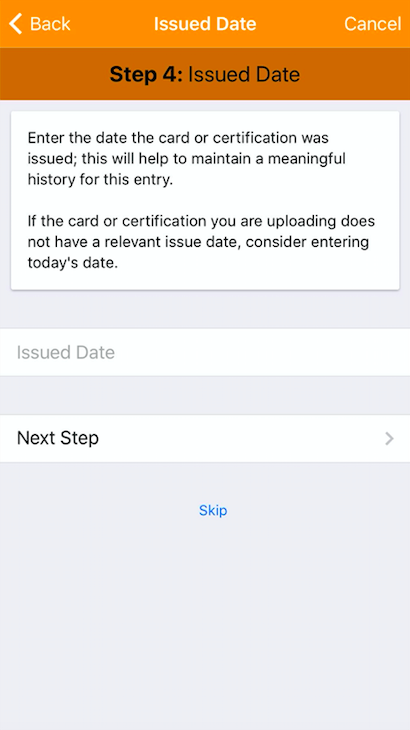Tap the Next Step label text

(x=58, y=439)
